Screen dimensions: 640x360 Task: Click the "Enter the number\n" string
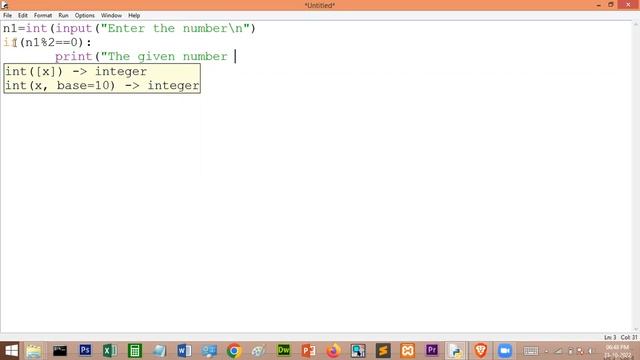point(175,28)
